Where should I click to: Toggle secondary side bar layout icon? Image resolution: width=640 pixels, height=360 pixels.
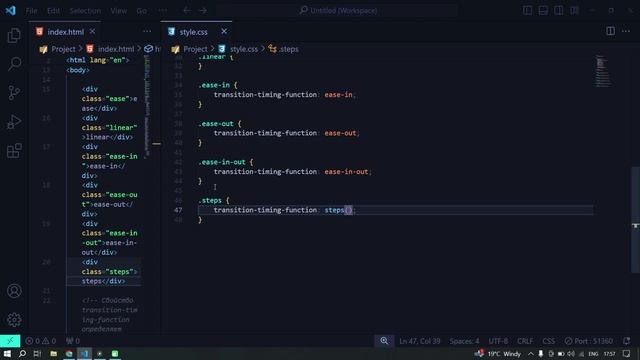558,11
